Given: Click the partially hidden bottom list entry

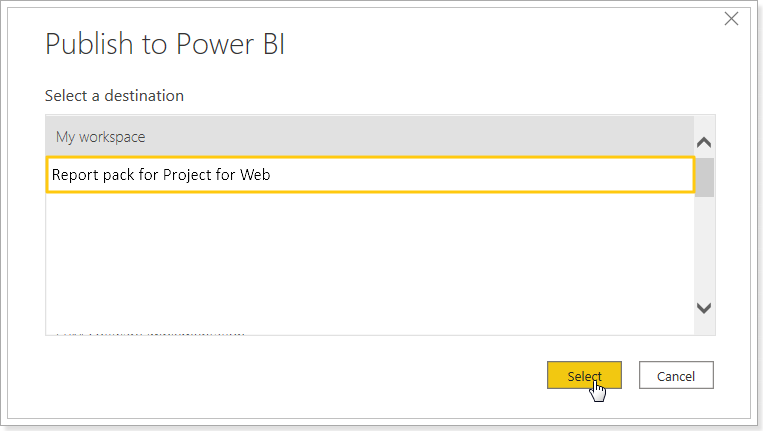Looking at the screenshot, I should click(150, 334).
